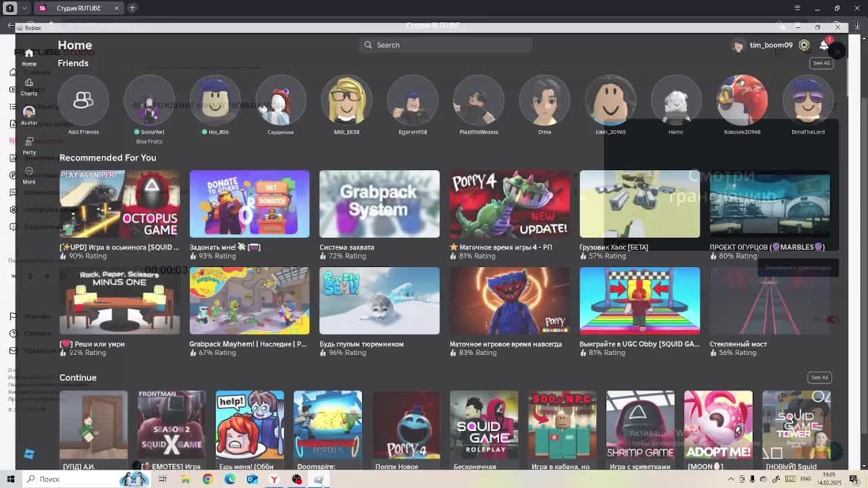Screen dimensions: 868x488
Task: Click See All next to Continue
Action: click(x=820, y=378)
